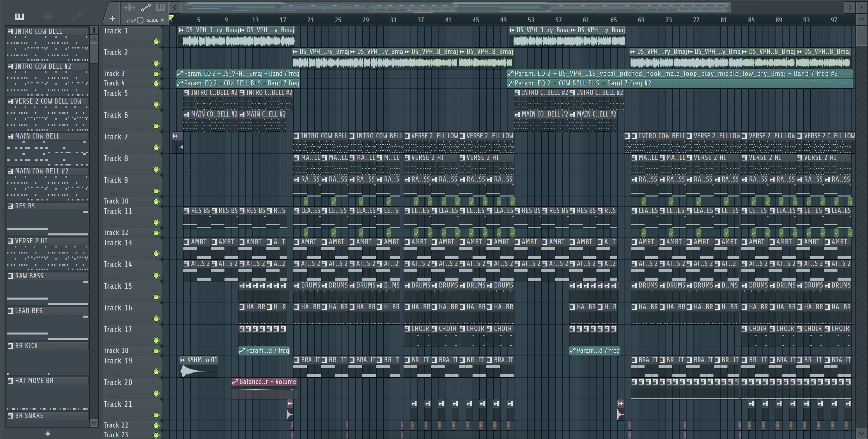Mute Track 13 with its green LED

click(156, 254)
